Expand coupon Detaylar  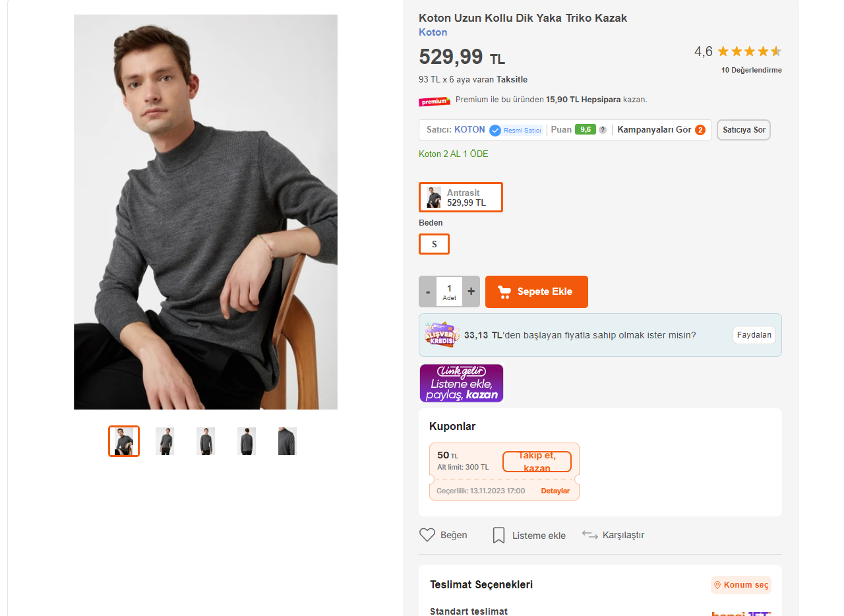click(555, 491)
